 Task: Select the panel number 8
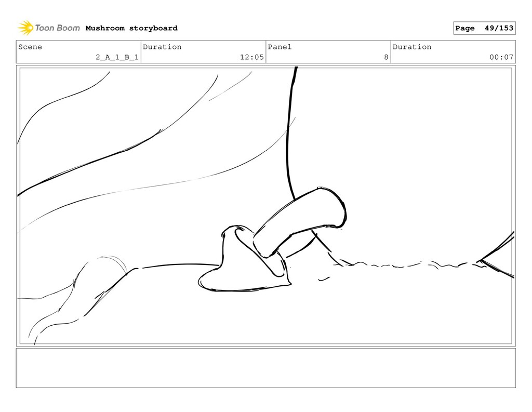386,57
